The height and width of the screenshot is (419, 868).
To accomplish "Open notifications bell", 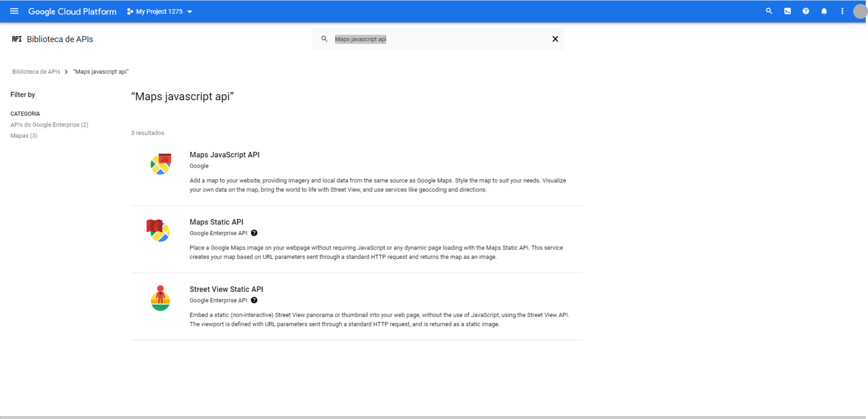I will click(824, 11).
